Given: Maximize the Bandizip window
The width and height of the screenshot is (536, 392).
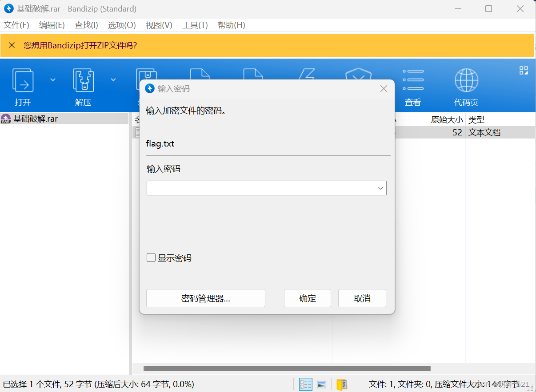Looking at the screenshot, I should coord(488,8).
